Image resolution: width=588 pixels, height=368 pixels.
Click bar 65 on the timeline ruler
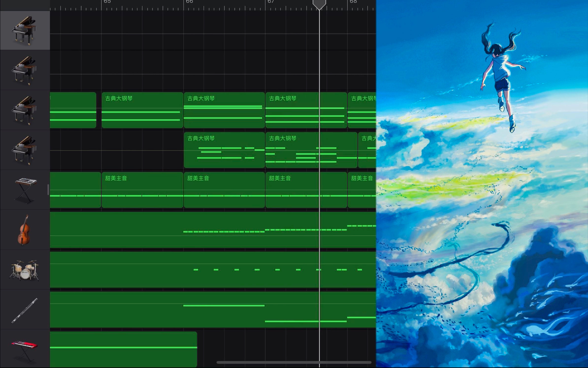coord(107,2)
